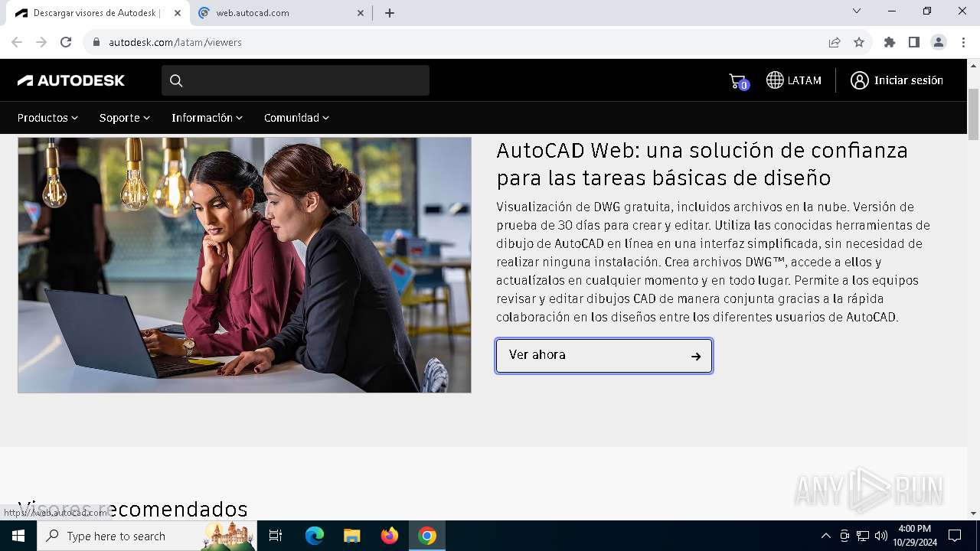The width and height of the screenshot is (980, 551).
Task: Open tab search chevron
Action: tap(857, 11)
